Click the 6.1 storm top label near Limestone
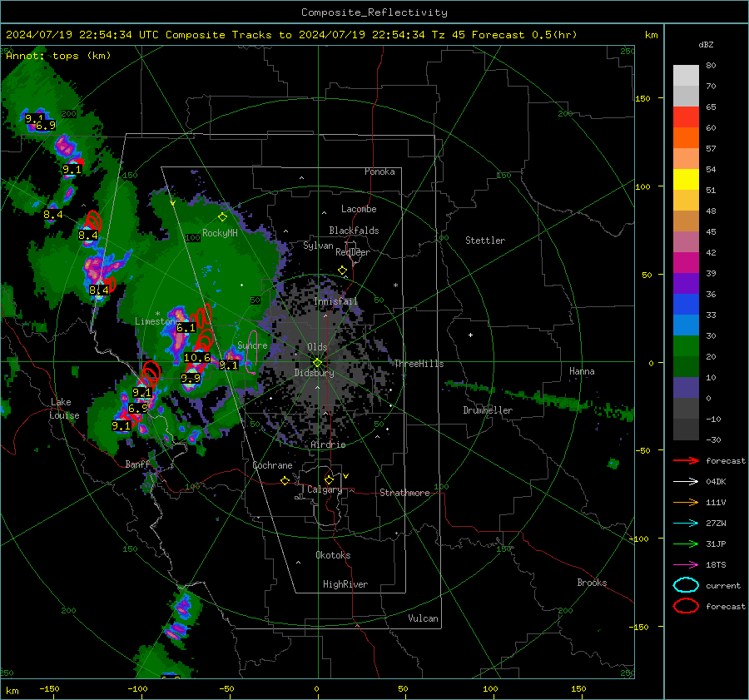 pyautogui.click(x=186, y=328)
